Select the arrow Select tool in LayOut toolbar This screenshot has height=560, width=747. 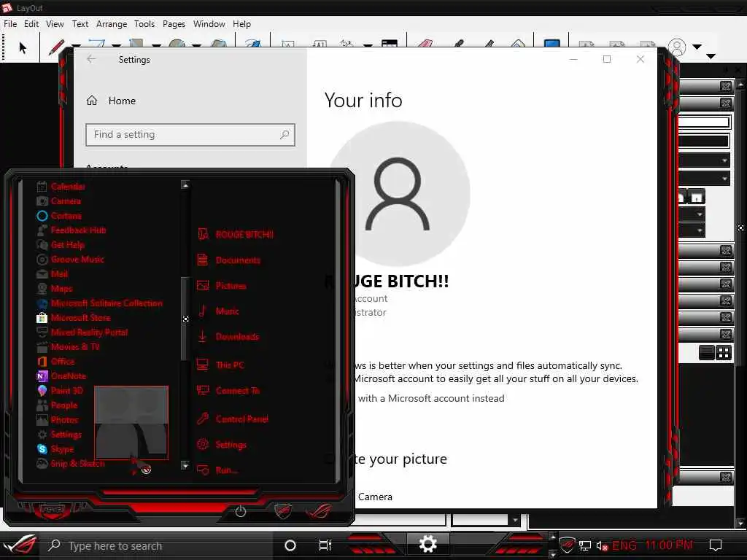click(x=23, y=47)
